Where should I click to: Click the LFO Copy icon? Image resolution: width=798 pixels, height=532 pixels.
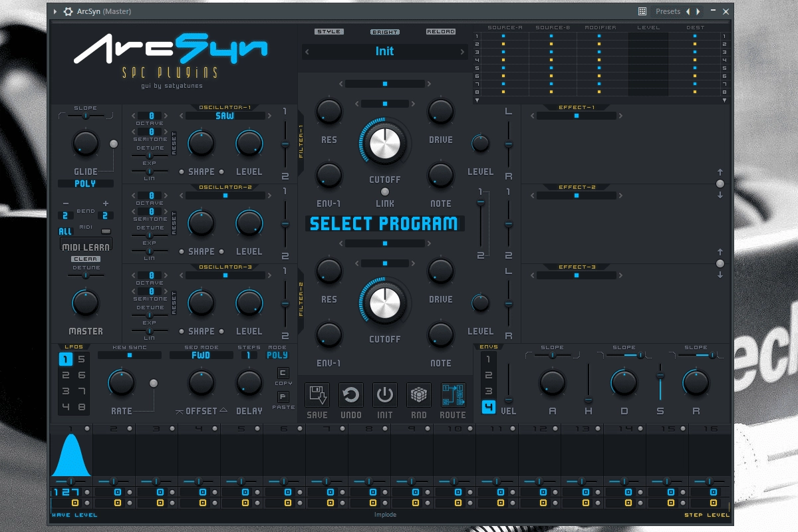tap(283, 373)
